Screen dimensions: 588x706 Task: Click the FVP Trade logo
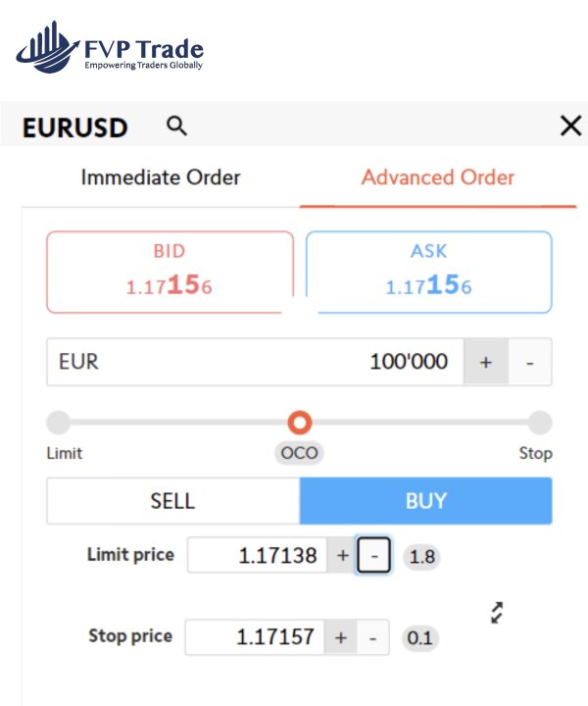[110, 50]
